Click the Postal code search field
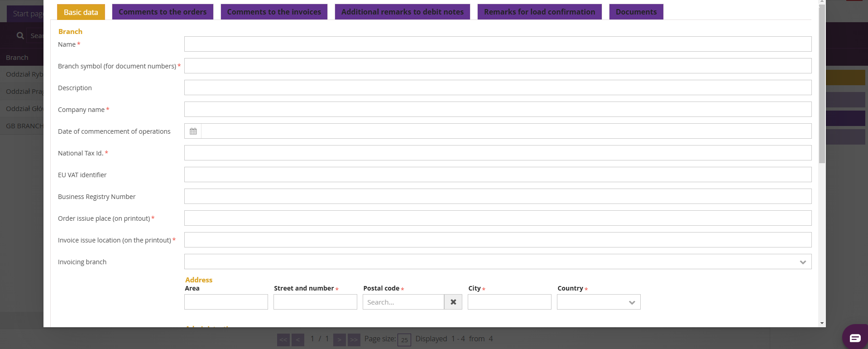 click(403, 302)
